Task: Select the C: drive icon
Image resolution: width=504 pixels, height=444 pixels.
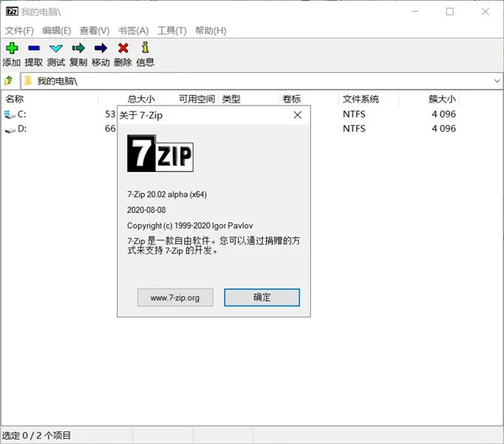Action: click(x=9, y=114)
